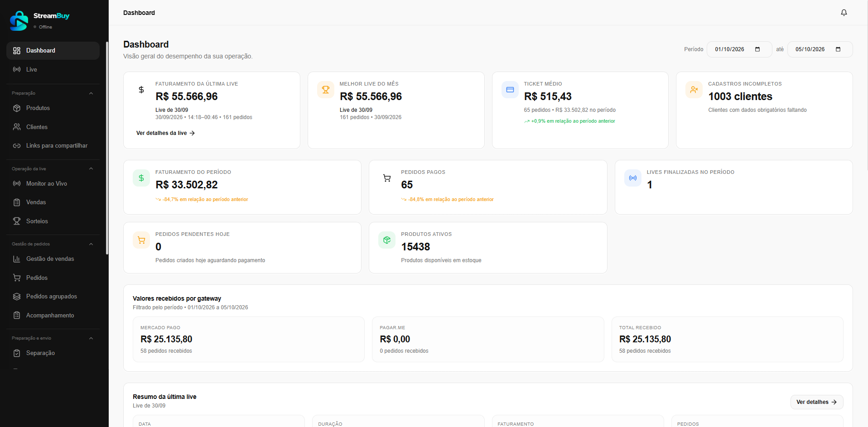Click green dollar icon in Faturamento do Período card
The height and width of the screenshot is (427, 868).
click(x=141, y=178)
